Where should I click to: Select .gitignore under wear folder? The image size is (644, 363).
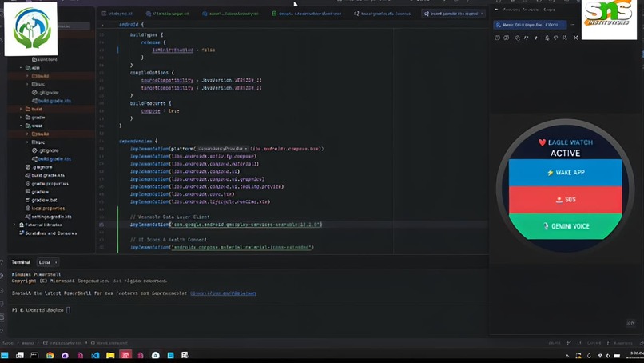(46, 150)
